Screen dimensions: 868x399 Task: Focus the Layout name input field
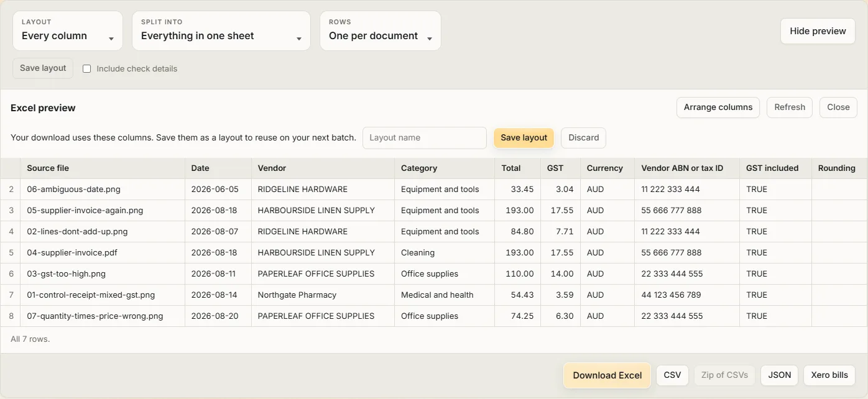[x=425, y=138]
